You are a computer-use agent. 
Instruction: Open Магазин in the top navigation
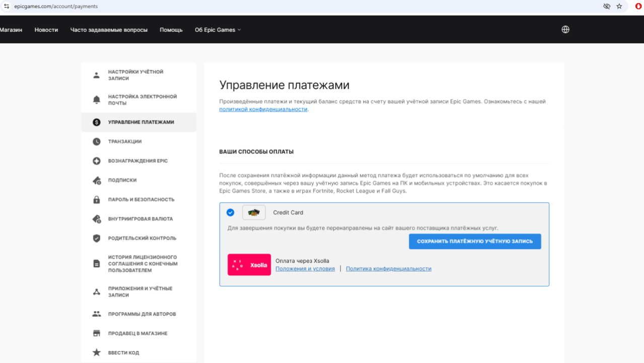click(11, 30)
